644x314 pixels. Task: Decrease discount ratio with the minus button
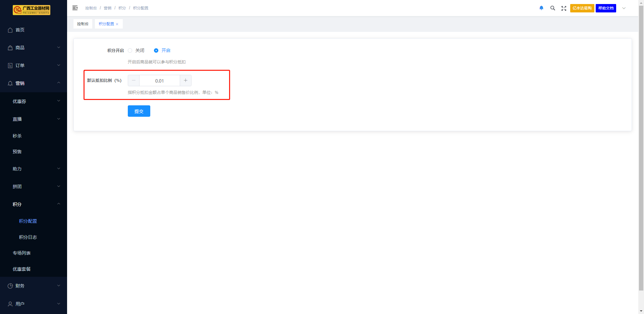[x=133, y=81]
